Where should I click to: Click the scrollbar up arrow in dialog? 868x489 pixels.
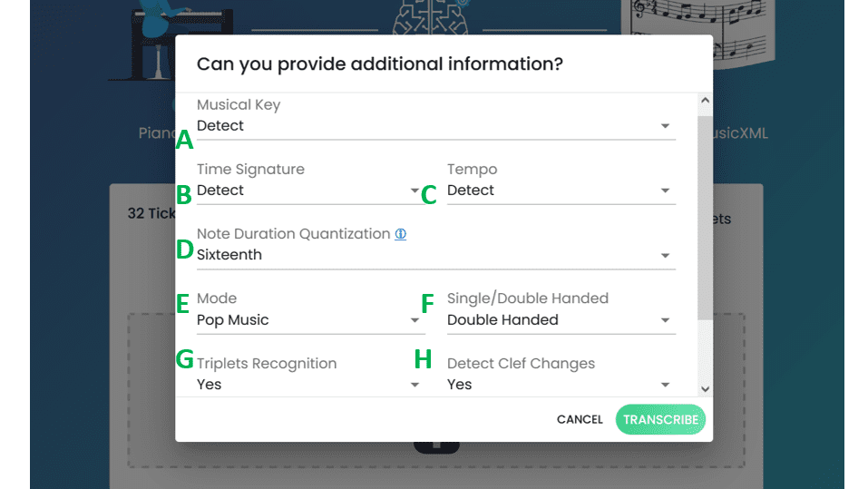(705, 100)
